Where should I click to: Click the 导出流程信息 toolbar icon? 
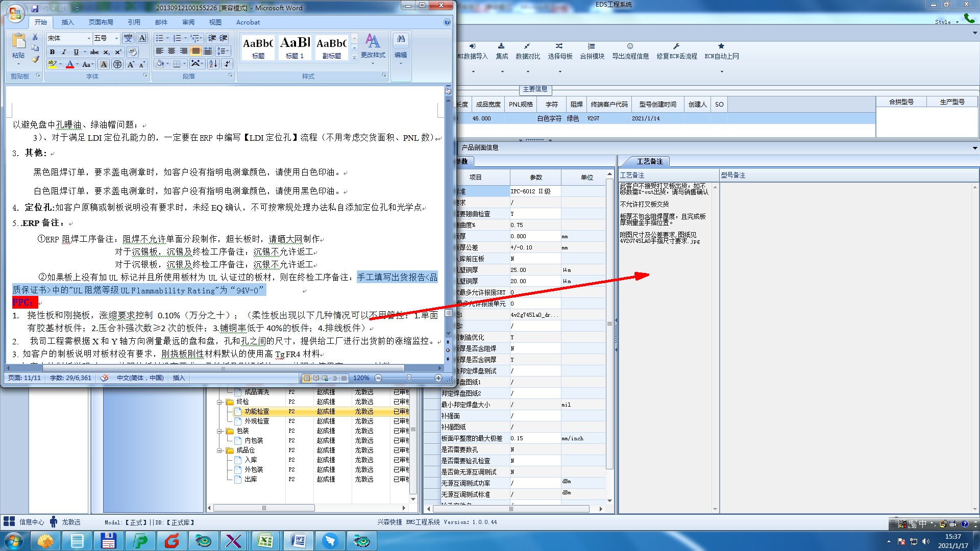630,46
